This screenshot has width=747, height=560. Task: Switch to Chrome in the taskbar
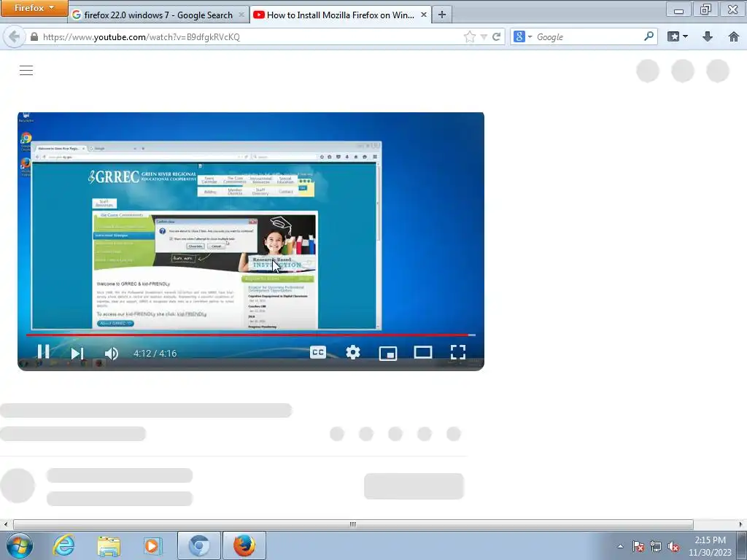pos(199,545)
